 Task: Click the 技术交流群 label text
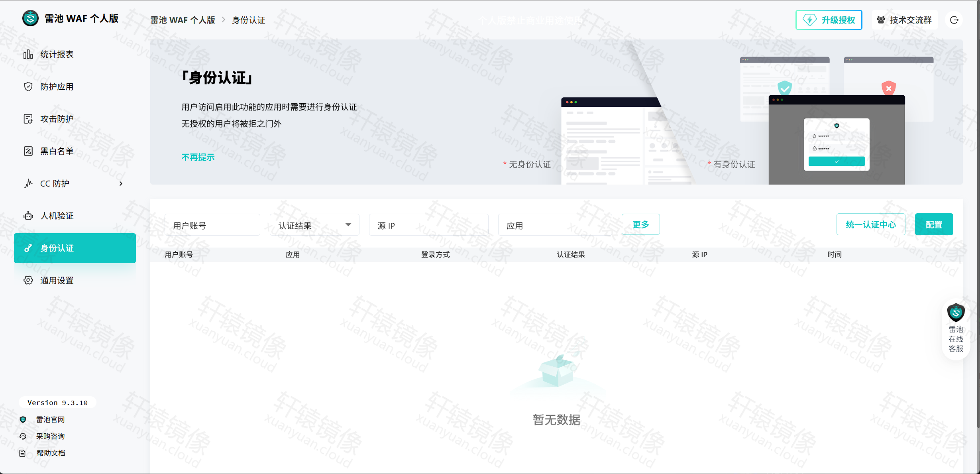coord(911,20)
